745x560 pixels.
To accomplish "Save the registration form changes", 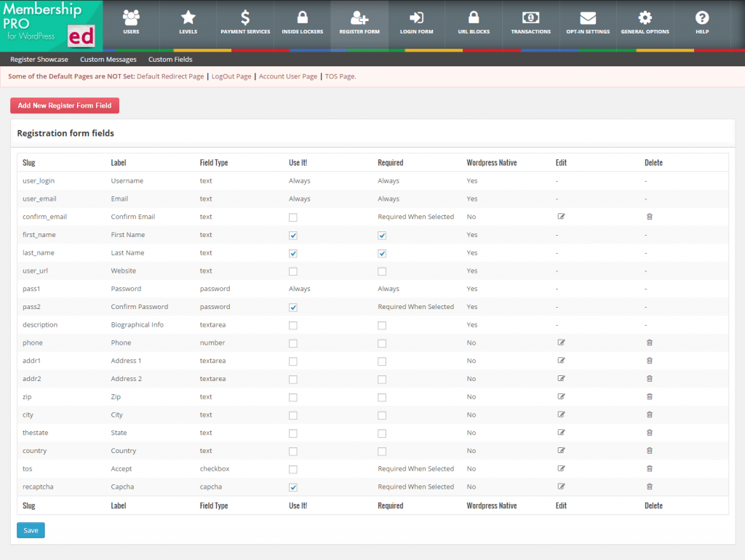I will click(x=30, y=530).
